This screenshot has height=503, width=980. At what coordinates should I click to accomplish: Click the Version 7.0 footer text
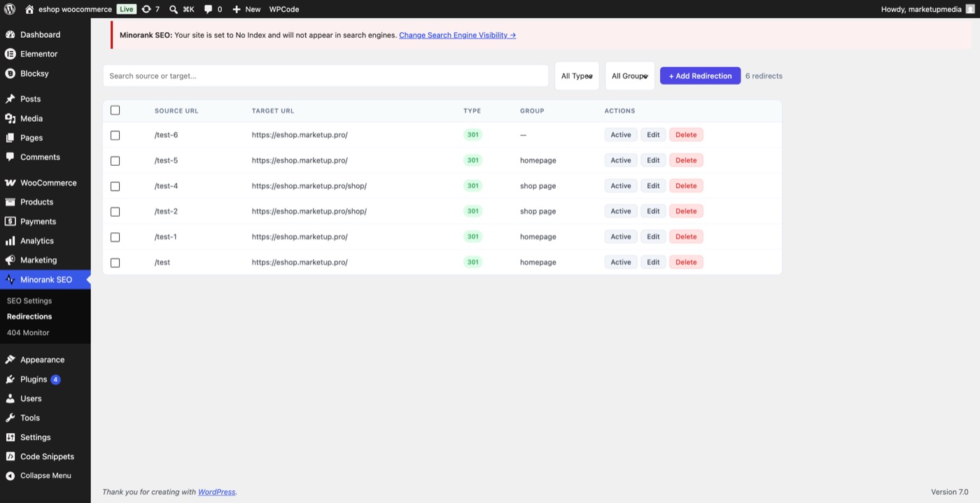pyautogui.click(x=950, y=492)
